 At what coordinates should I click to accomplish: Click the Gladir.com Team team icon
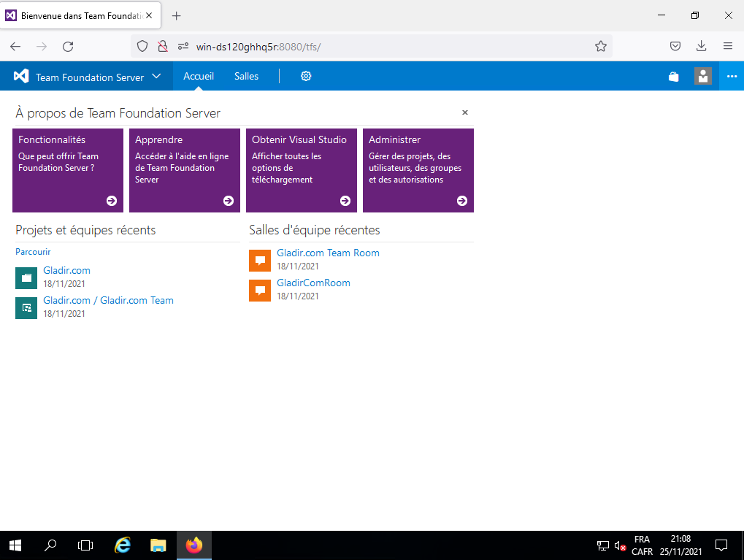click(26, 307)
